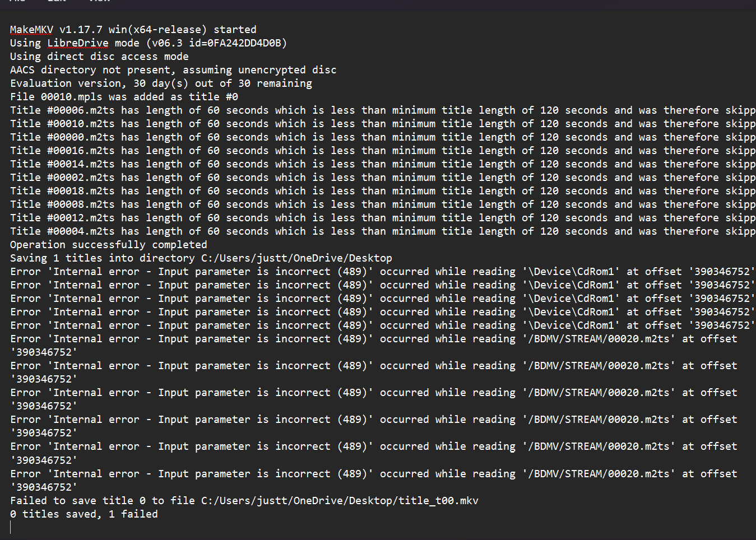Select the "AACS directory not present" line
The image size is (756, 540).
[173, 70]
